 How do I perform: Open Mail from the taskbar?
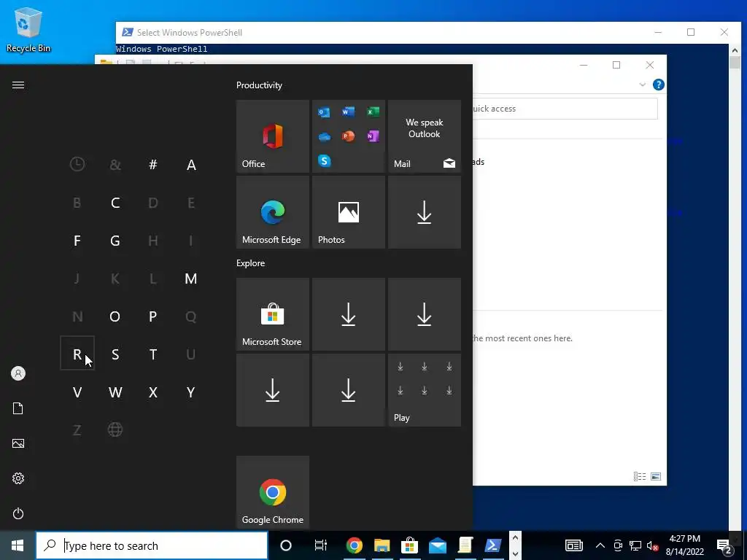[x=438, y=545]
